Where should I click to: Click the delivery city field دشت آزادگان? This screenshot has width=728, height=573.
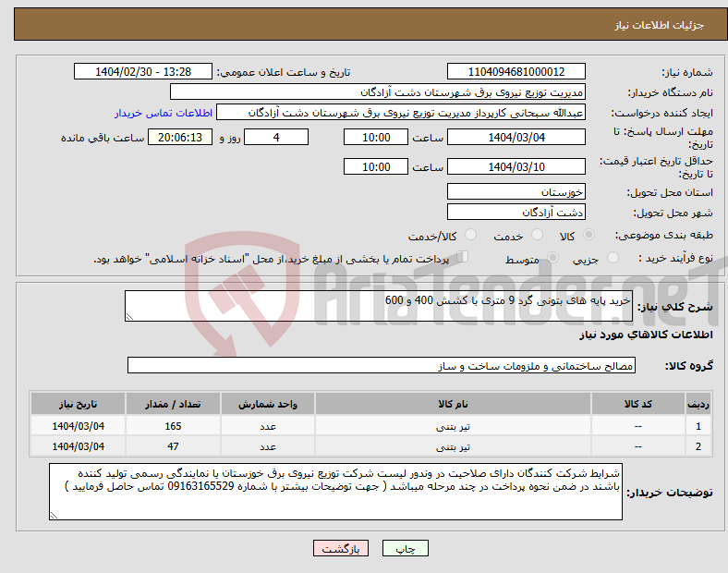click(516, 212)
